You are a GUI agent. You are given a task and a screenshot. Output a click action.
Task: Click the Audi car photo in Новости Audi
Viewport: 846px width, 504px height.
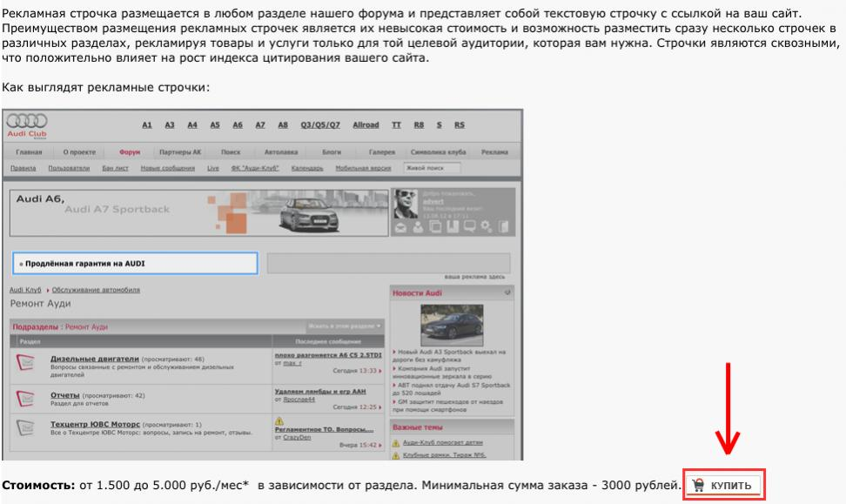tap(452, 325)
